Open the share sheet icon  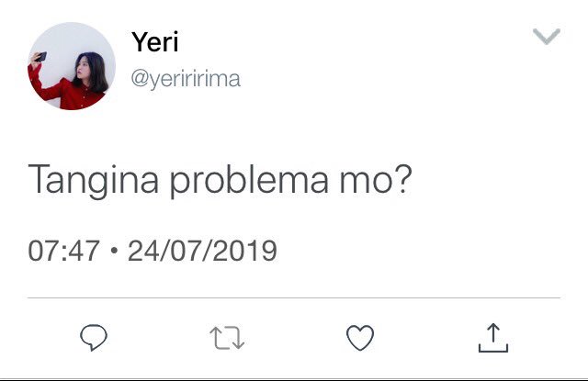click(x=493, y=338)
